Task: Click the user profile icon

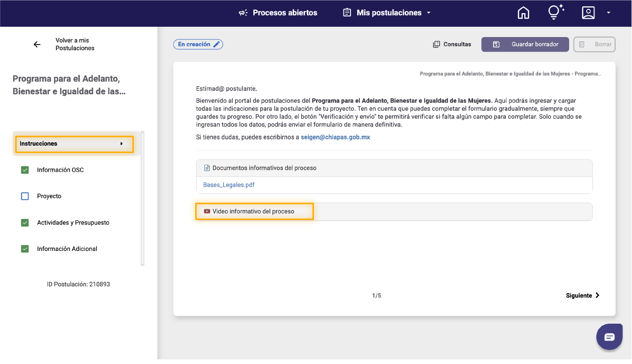Action: pyautogui.click(x=588, y=13)
